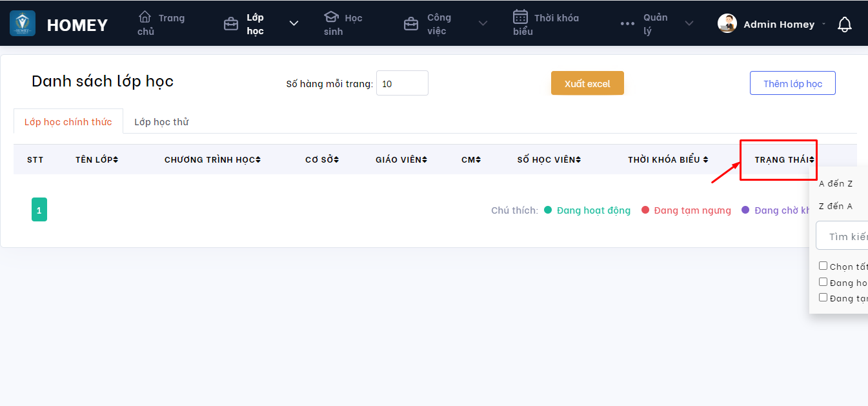
Task: Select the Lớp học chính thức tab
Action: 68,121
